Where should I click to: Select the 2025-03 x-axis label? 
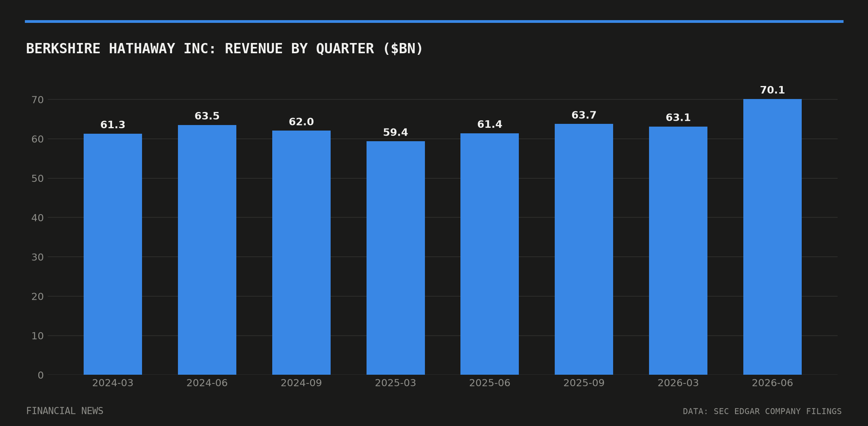click(x=396, y=383)
